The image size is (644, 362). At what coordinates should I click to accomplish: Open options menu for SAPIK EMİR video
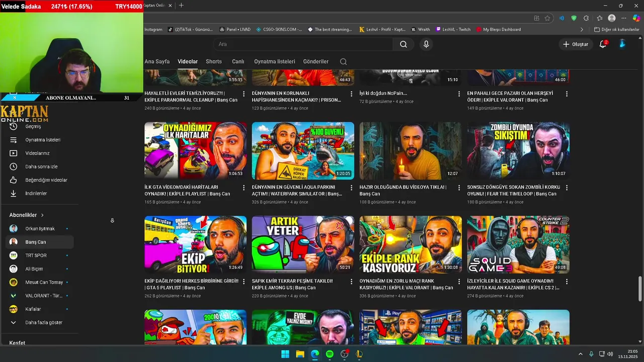352,282
